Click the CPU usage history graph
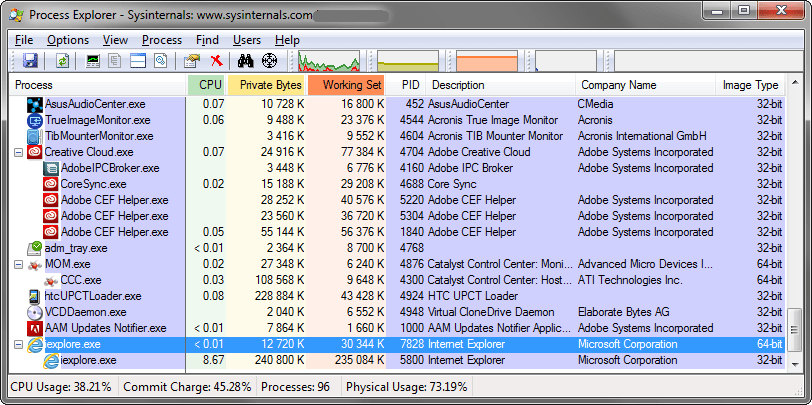This screenshot has height=405, width=812. coord(329,61)
